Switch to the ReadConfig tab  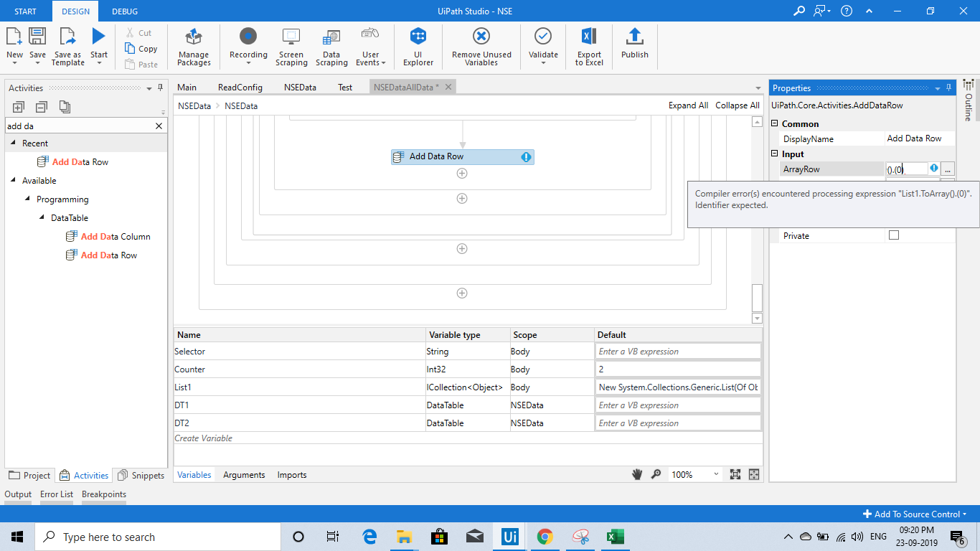pyautogui.click(x=240, y=88)
